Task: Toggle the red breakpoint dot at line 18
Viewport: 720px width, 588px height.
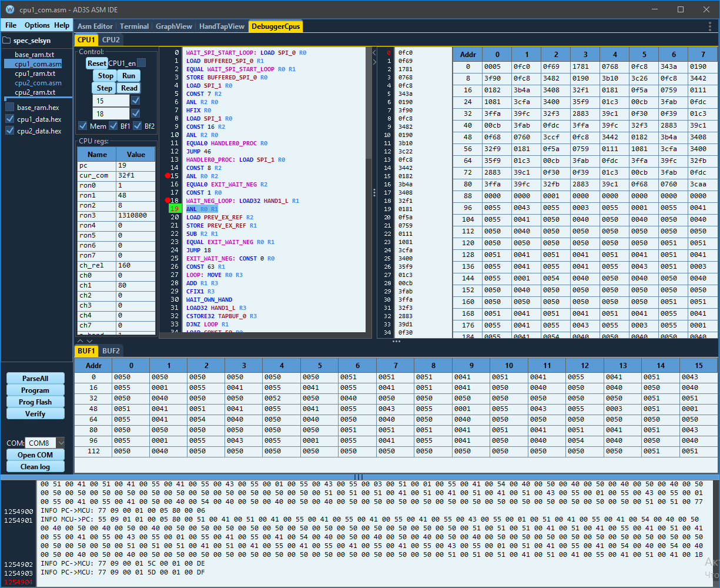Action: 168,201
